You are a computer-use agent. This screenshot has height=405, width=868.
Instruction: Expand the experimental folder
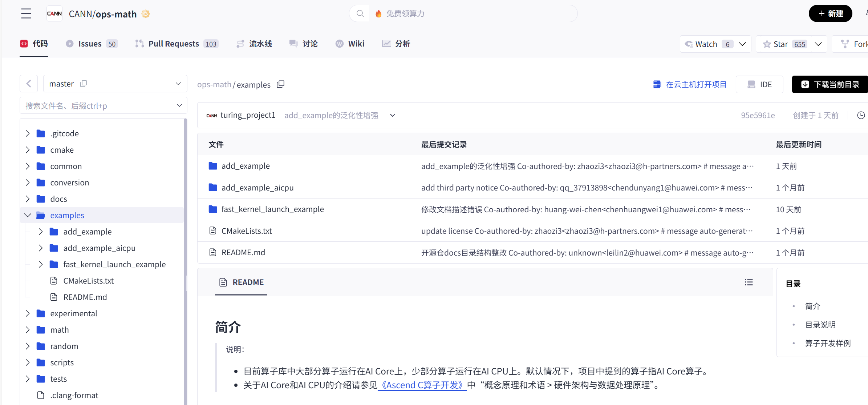[x=28, y=313]
